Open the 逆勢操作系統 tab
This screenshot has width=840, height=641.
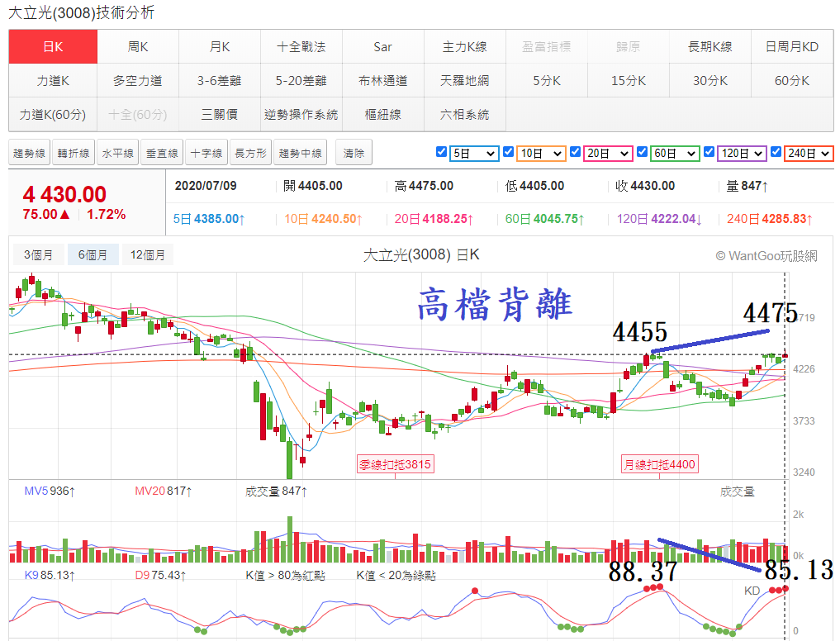[x=301, y=114]
